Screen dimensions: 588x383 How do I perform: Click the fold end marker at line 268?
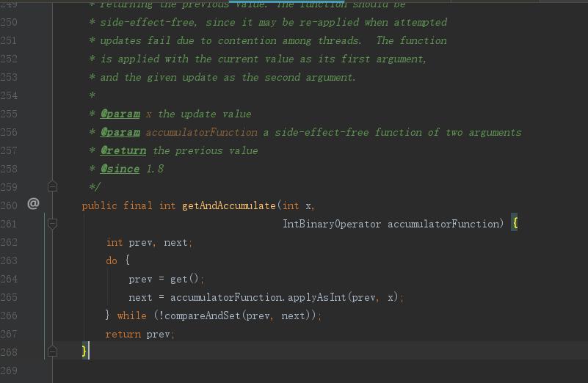(53, 351)
